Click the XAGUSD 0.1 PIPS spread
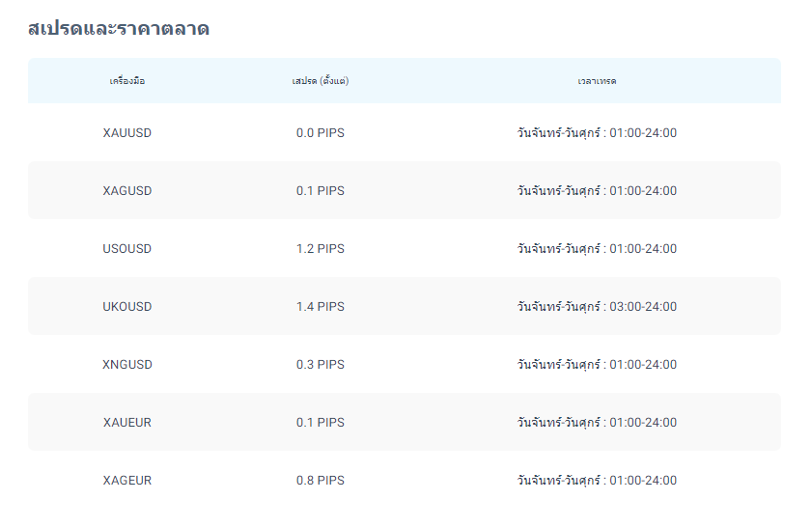Screen dimensions: 812x528 point(321,191)
